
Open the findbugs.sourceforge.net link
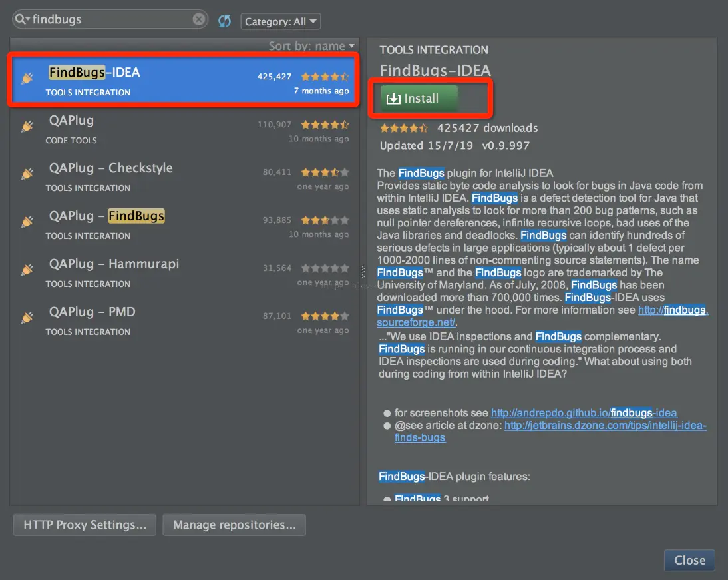coord(673,310)
